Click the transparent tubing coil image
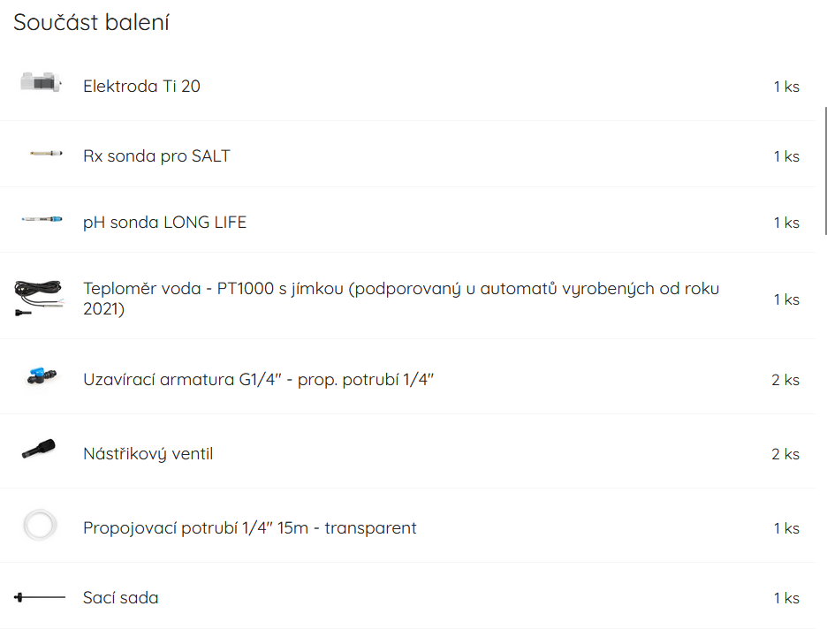 click(x=40, y=525)
